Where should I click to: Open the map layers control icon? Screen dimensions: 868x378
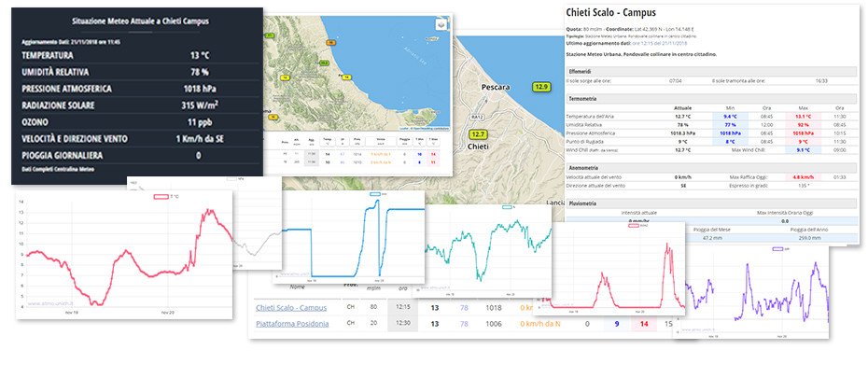point(441,25)
